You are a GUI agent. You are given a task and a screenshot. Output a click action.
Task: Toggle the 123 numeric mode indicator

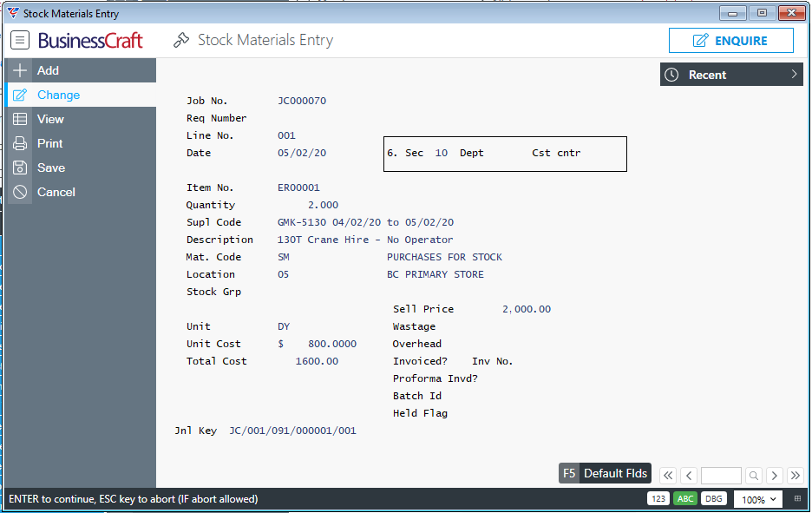(x=658, y=499)
